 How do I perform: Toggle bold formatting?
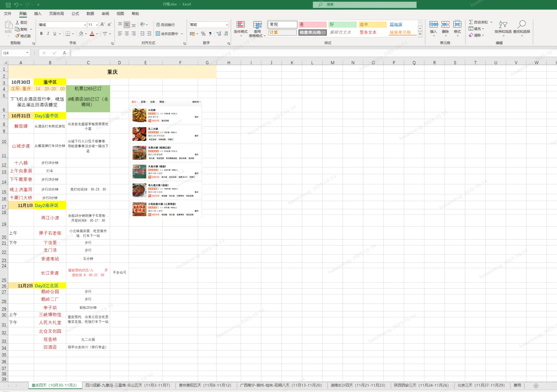click(x=41, y=34)
